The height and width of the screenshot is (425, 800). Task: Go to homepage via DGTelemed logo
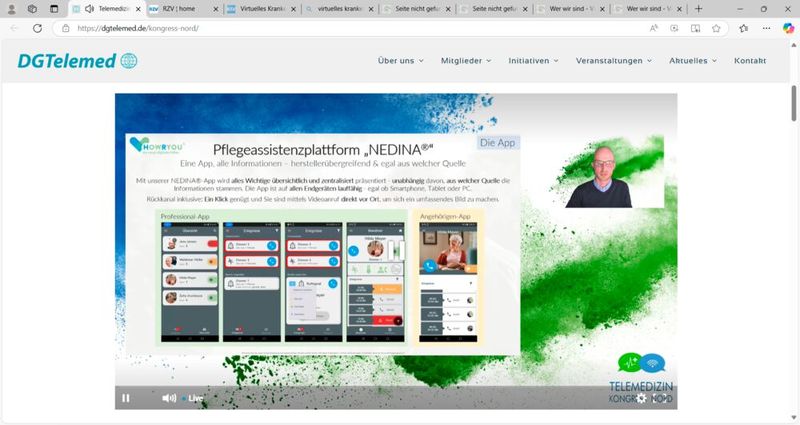(x=78, y=61)
